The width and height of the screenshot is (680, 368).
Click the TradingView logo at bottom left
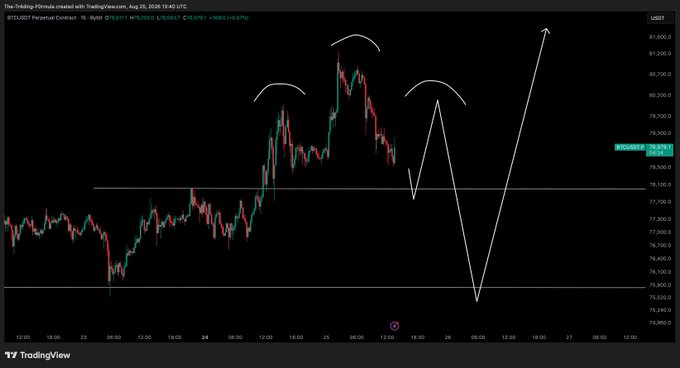point(38,355)
